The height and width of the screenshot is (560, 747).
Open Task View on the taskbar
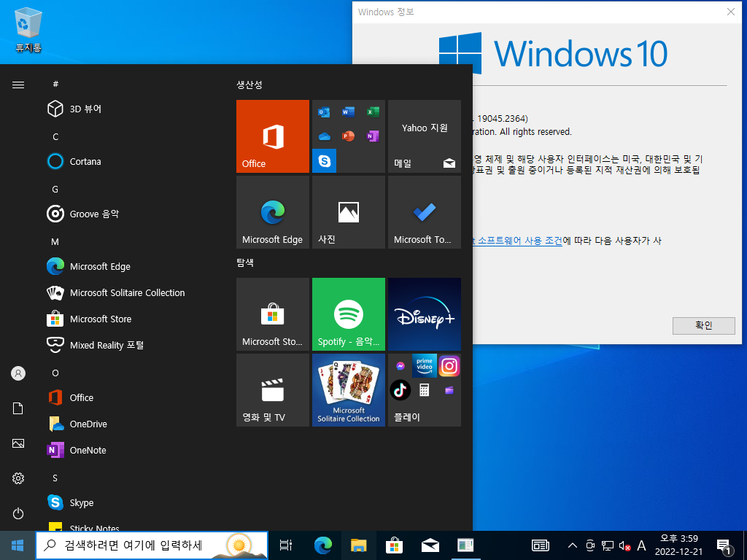tap(286, 545)
